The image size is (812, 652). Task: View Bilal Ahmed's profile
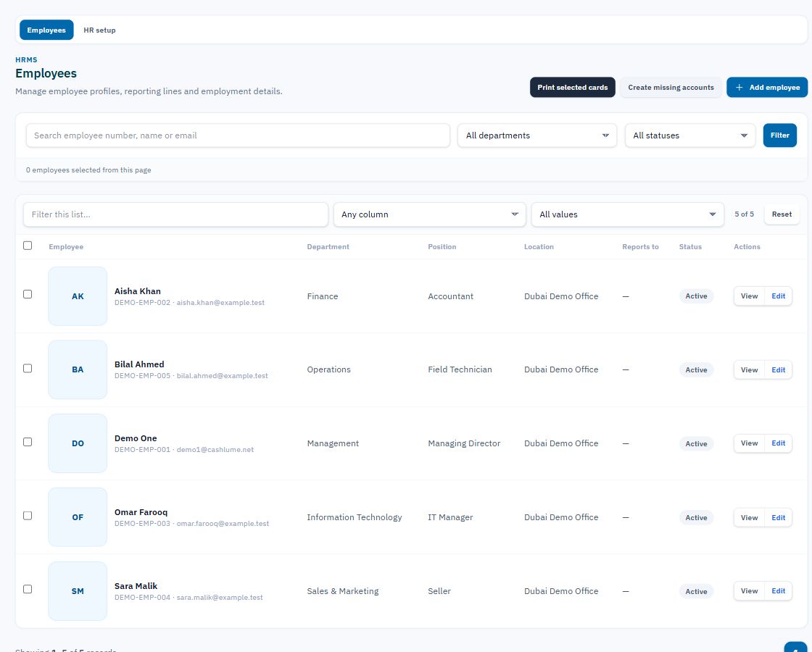749,370
